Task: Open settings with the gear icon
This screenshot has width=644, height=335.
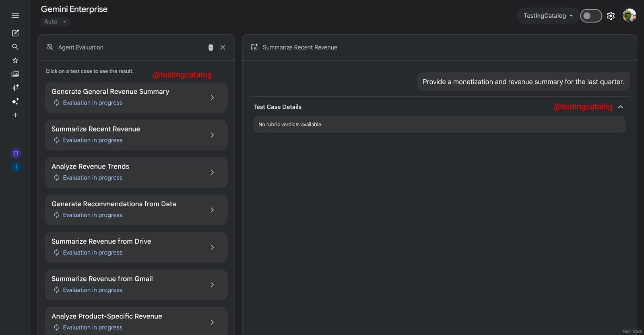Action: pos(611,16)
